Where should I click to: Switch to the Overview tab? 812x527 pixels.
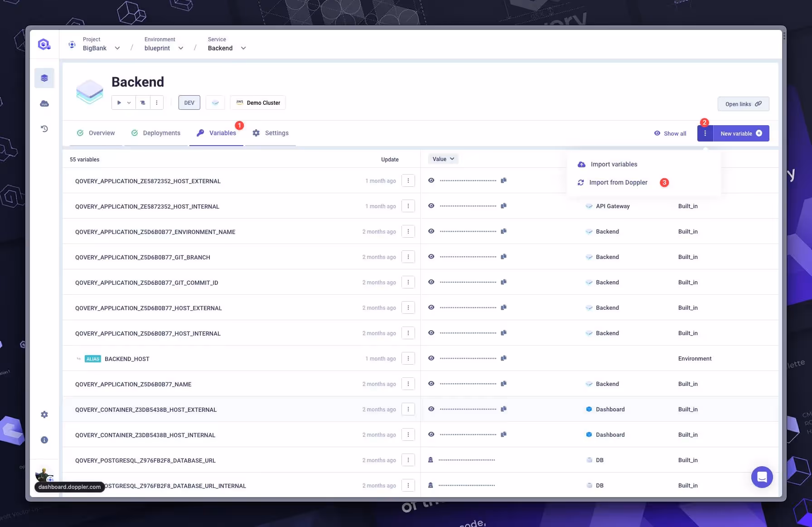coord(96,133)
